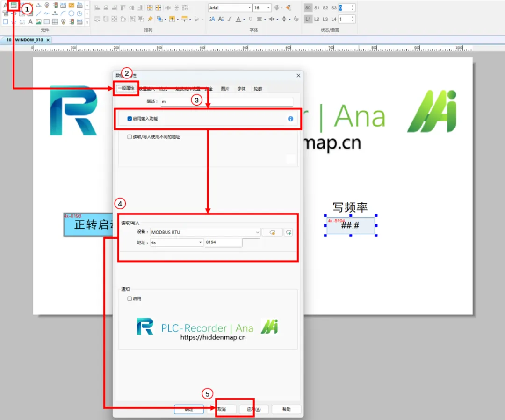Expand font color dropdown arrow
505x420 pixels.
pyautogui.click(x=244, y=19)
